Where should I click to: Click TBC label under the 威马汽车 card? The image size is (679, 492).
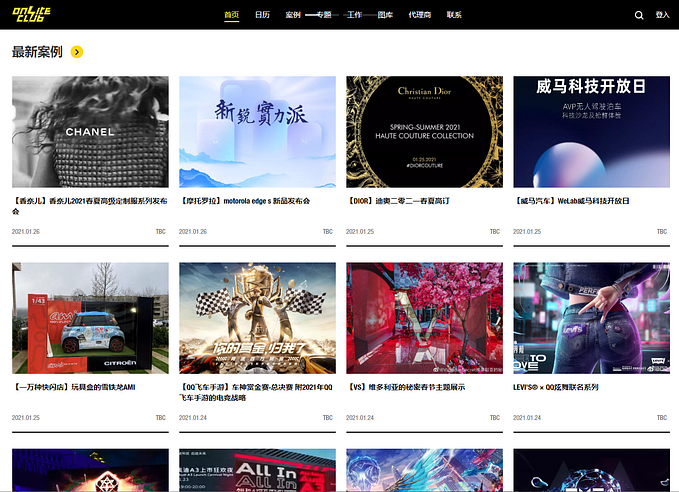point(662,232)
